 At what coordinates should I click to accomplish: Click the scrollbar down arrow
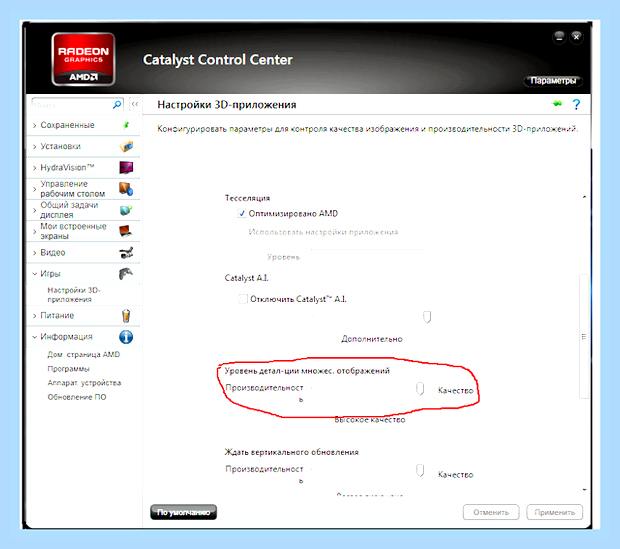(584, 490)
